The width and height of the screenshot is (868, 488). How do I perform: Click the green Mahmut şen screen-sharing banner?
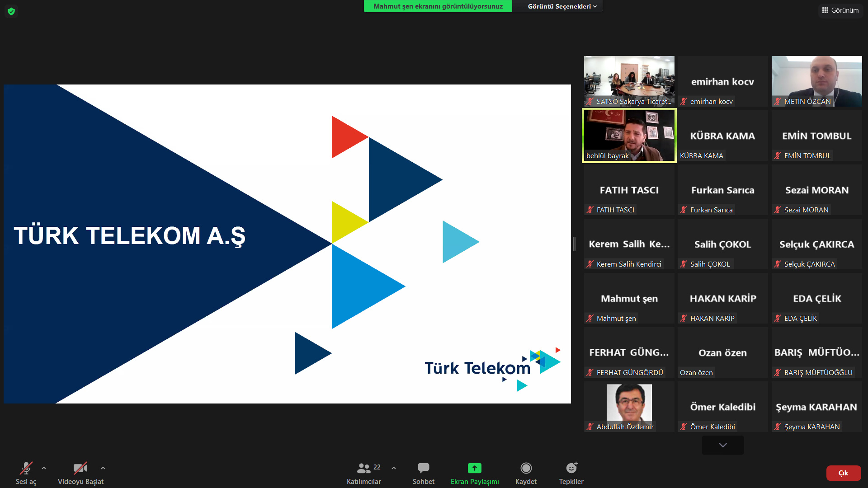[438, 6]
